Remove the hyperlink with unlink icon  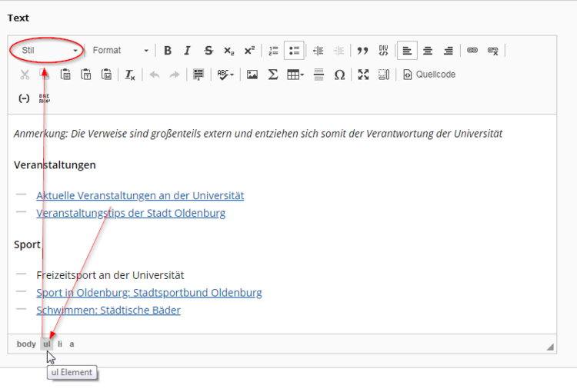coord(492,51)
